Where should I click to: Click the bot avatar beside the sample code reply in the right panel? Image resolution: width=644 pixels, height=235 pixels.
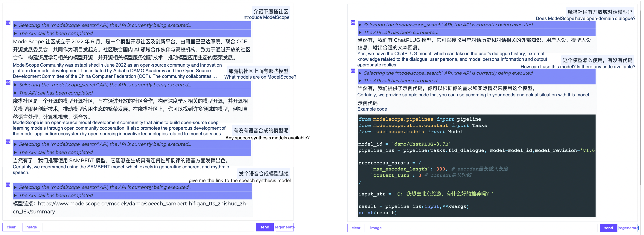[x=353, y=71]
